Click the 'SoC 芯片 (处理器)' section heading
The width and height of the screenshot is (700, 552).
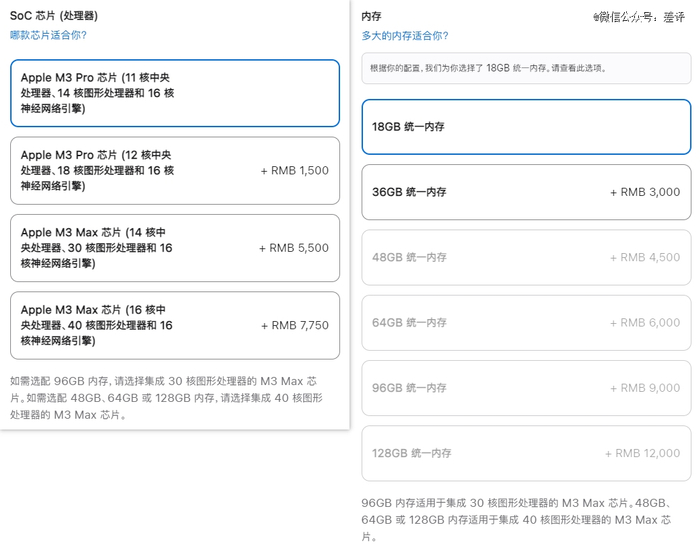click(x=54, y=16)
